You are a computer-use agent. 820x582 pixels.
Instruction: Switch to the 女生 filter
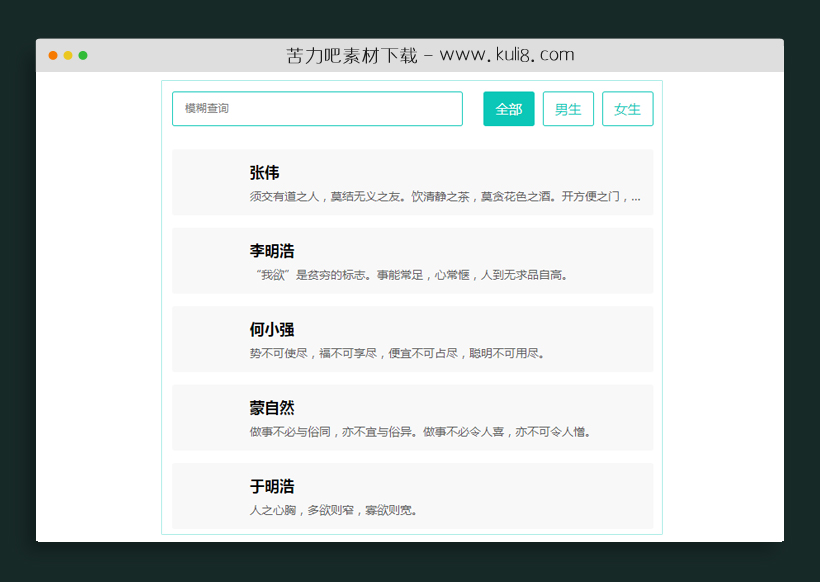click(x=628, y=108)
